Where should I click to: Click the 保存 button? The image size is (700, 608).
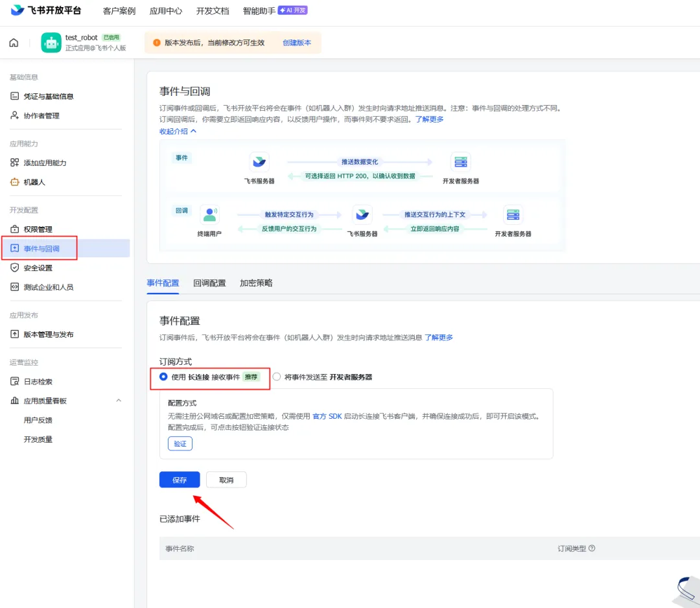pyautogui.click(x=180, y=480)
